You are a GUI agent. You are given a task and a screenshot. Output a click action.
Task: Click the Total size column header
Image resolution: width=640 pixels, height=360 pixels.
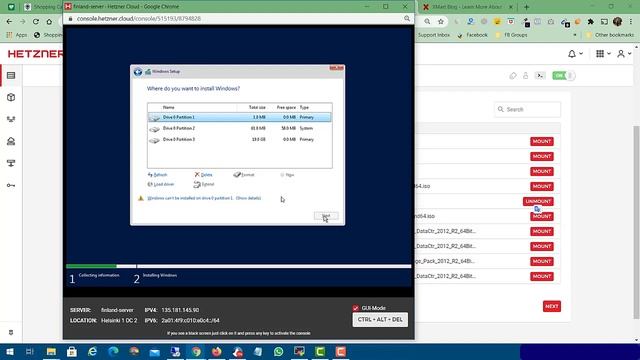[257, 107]
